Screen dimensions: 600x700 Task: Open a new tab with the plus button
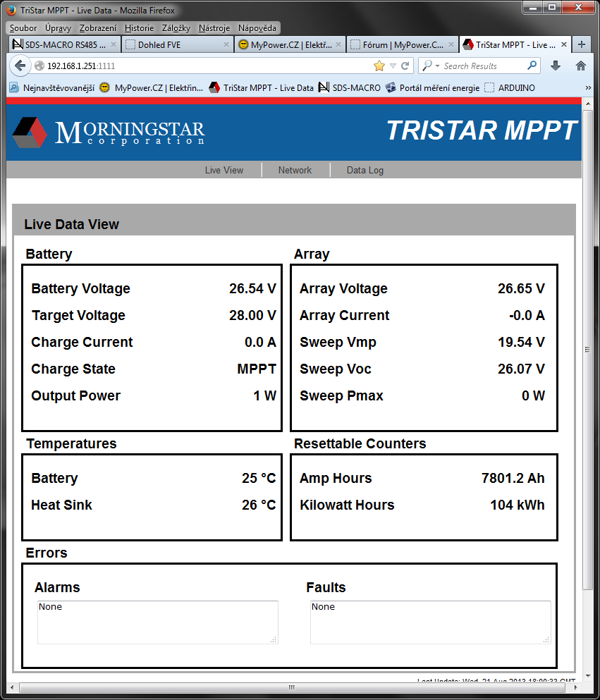(x=581, y=44)
